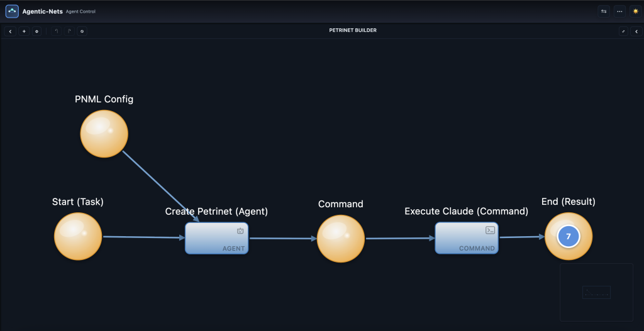
Task: Click the undo arrow in the toolbar
Action: click(56, 31)
